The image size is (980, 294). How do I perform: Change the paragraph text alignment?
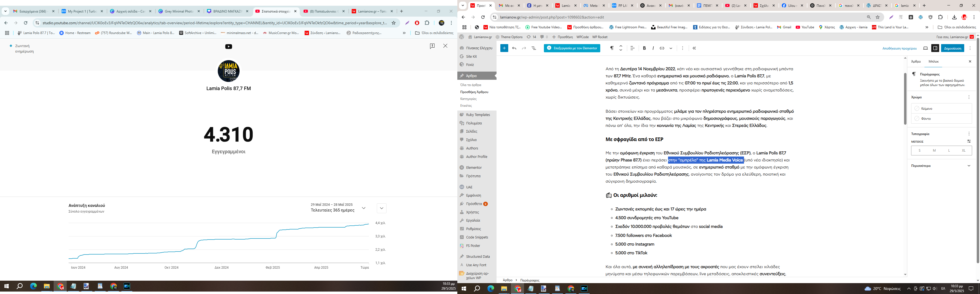(632, 48)
